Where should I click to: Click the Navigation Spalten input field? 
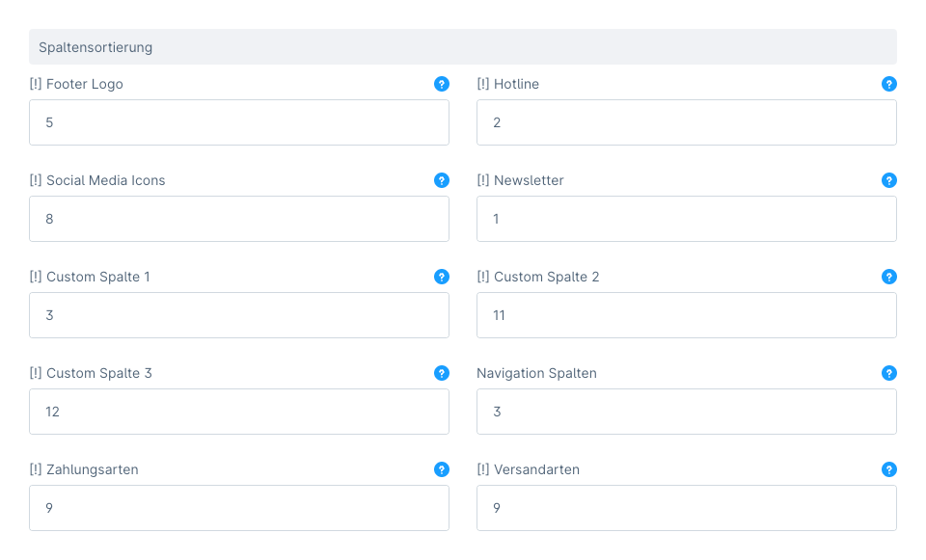pyautogui.click(x=686, y=412)
